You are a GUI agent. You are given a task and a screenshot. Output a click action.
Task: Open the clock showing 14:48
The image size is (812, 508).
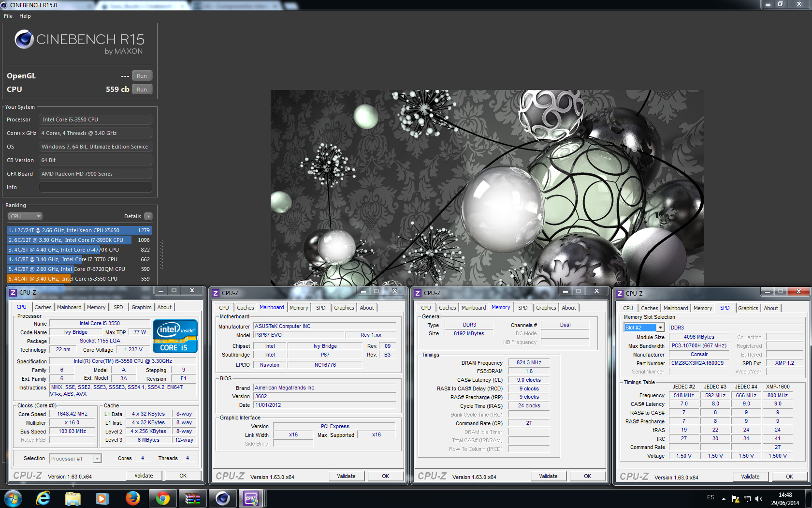coord(785,499)
